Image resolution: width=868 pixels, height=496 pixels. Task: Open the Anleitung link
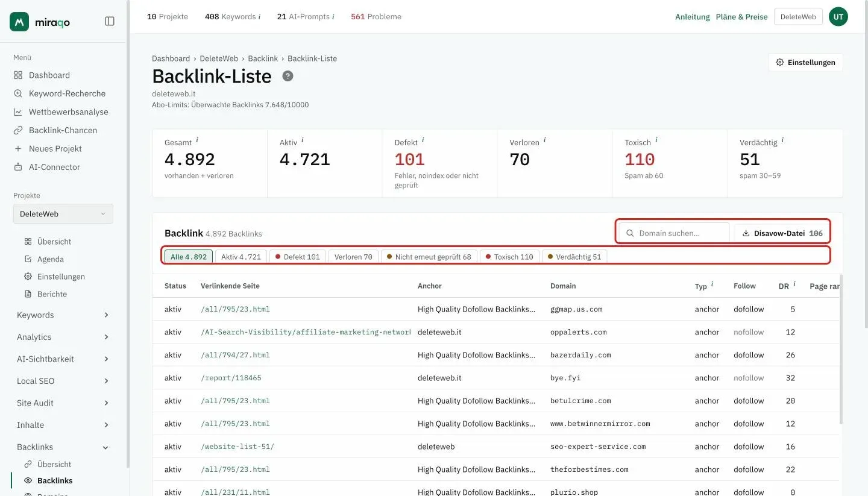[x=693, y=17]
